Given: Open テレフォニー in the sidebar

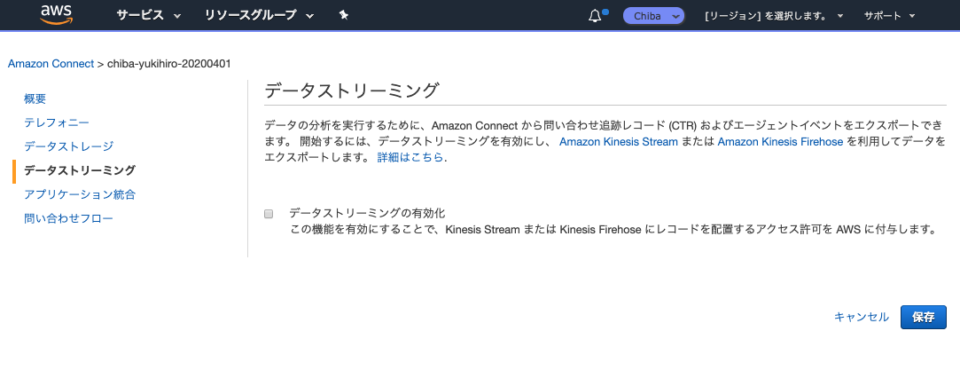Looking at the screenshot, I should pos(56,123).
